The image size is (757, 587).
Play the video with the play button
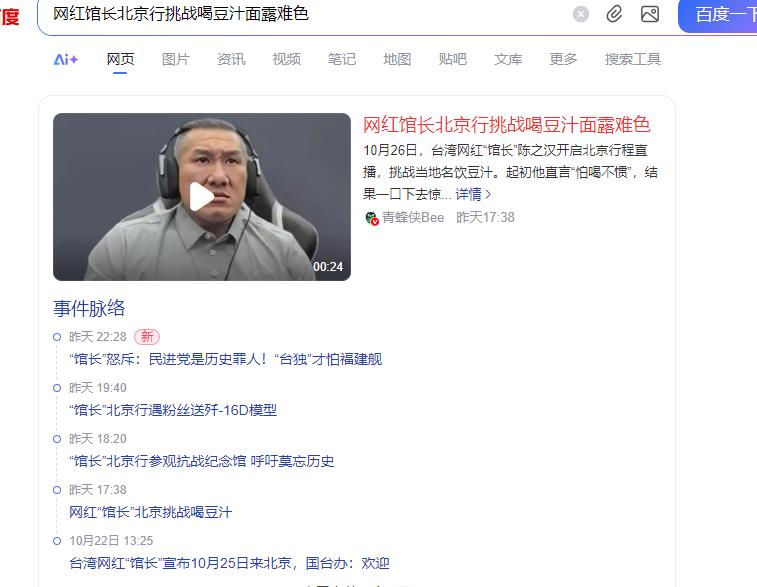coord(201,196)
